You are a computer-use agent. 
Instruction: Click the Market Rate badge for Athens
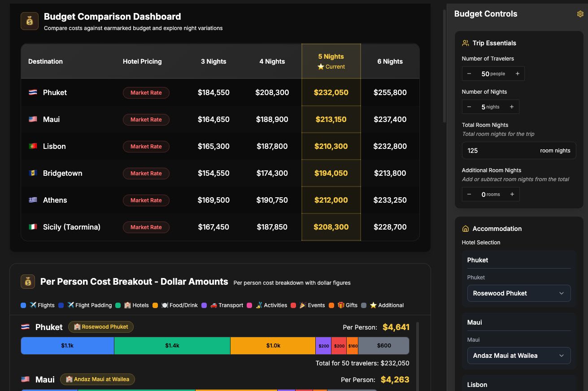(146, 200)
